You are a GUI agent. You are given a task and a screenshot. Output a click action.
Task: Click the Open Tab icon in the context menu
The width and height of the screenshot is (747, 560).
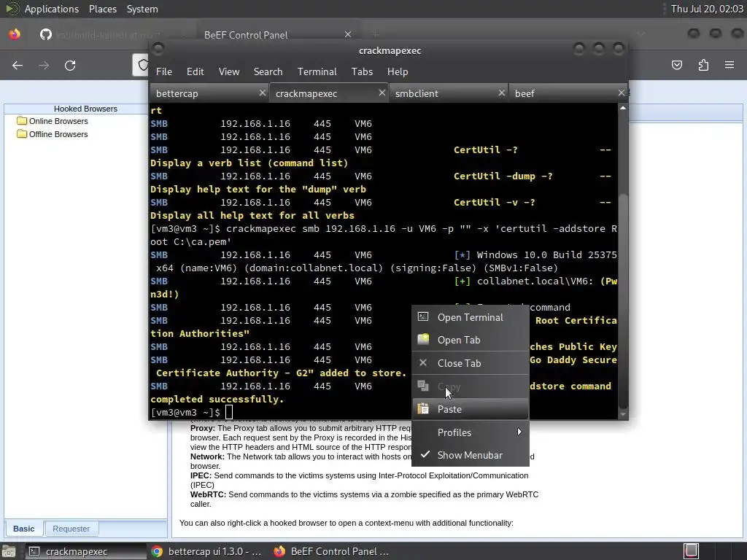pos(423,340)
